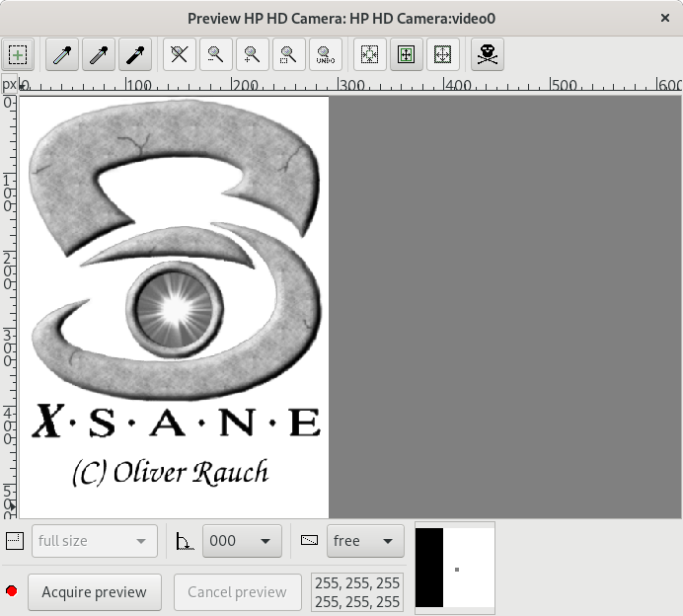This screenshot has width=683, height=616.
Task: Click the zoom out magnifier icon
Action: tap(216, 55)
